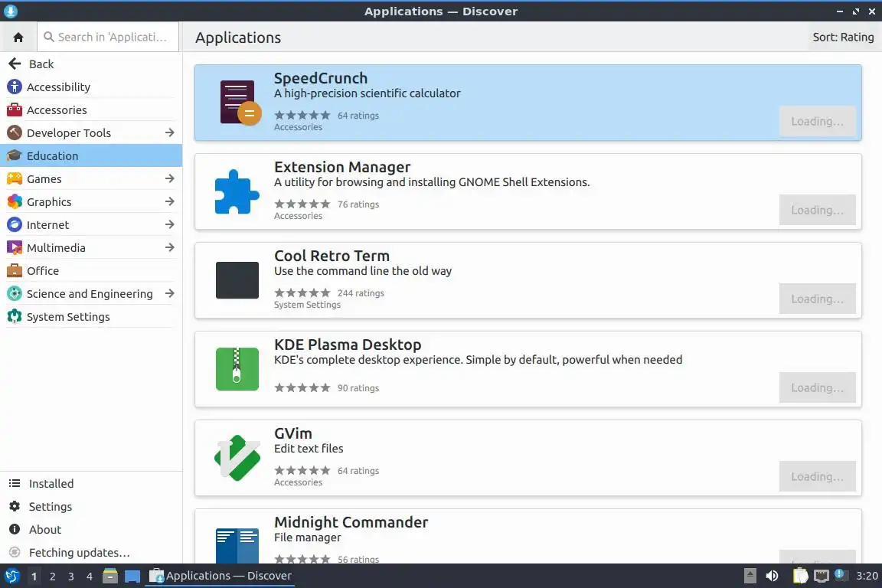Click the Accessibility category icon
This screenshot has width=882, height=588.
pyautogui.click(x=14, y=87)
